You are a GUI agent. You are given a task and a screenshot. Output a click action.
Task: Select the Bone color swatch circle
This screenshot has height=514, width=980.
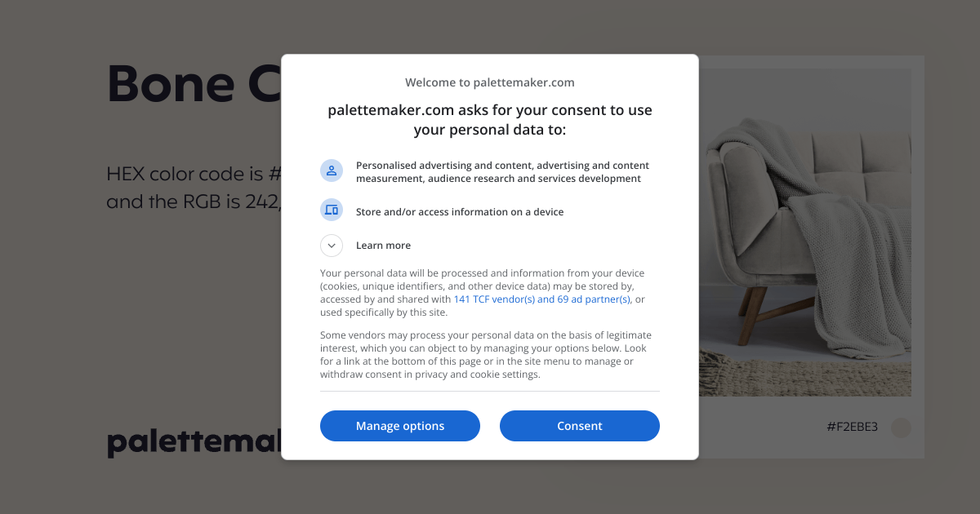pos(901,428)
